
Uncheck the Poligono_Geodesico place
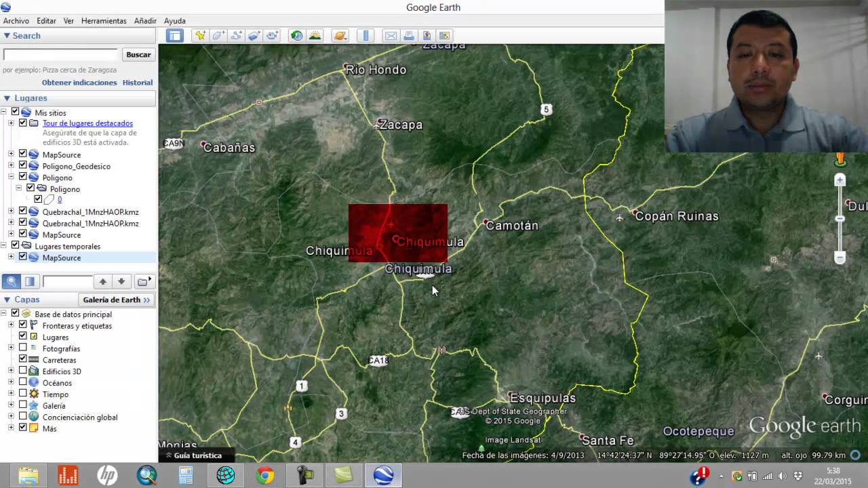(23, 166)
